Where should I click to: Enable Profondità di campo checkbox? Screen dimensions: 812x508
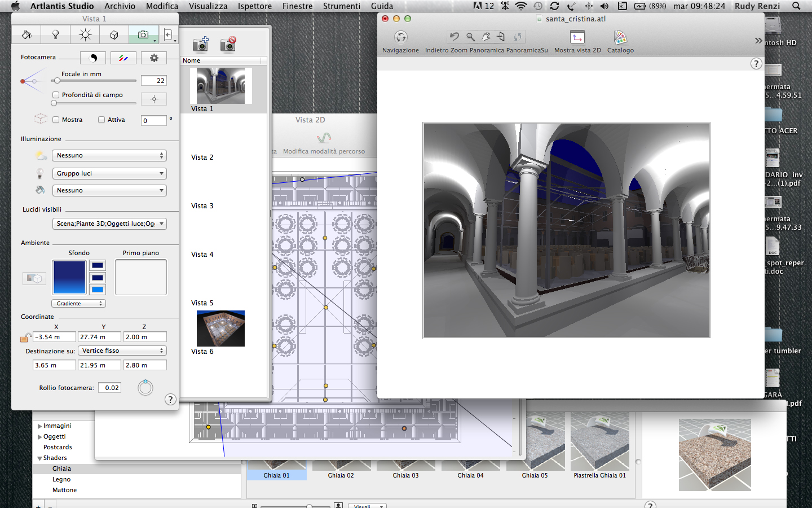[x=56, y=95]
